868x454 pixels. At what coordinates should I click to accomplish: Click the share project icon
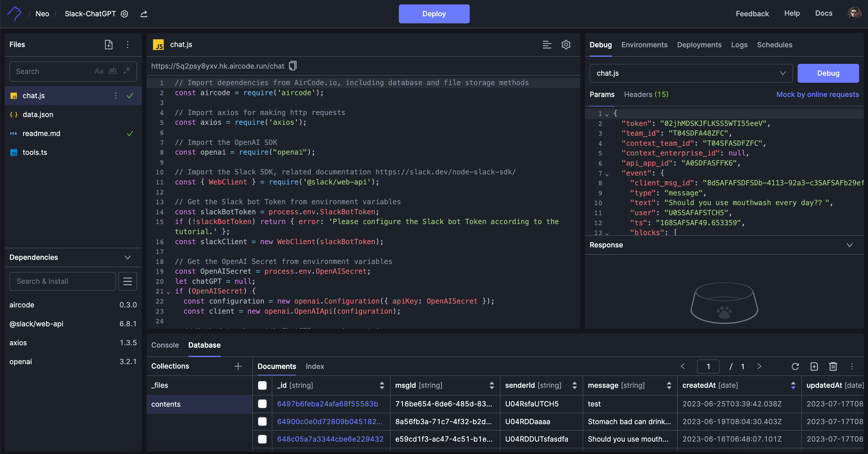[144, 14]
